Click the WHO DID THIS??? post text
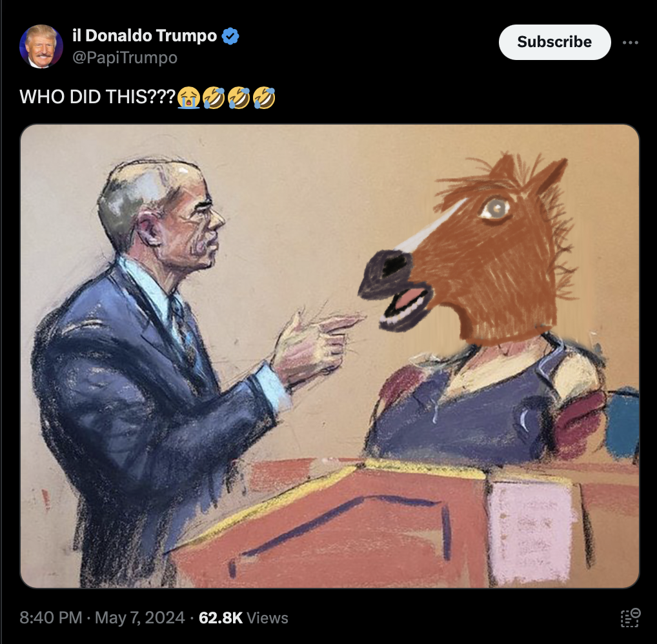The width and height of the screenshot is (657, 644). click(x=97, y=97)
